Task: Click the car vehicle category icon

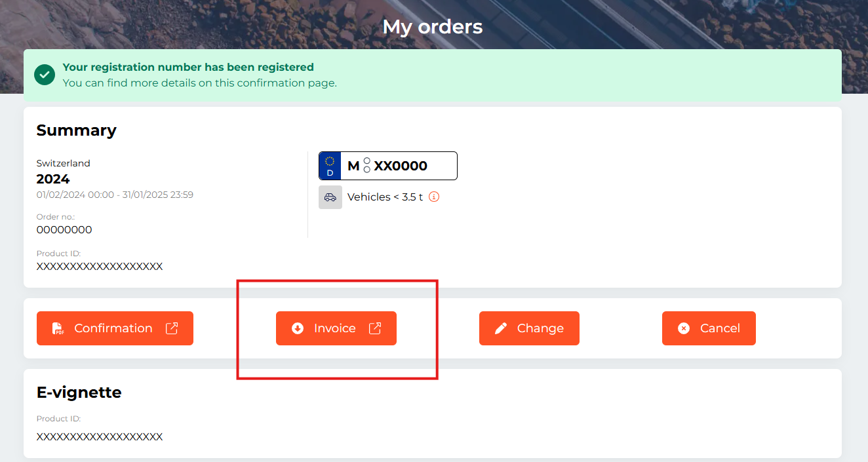Action: coord(330,197)
